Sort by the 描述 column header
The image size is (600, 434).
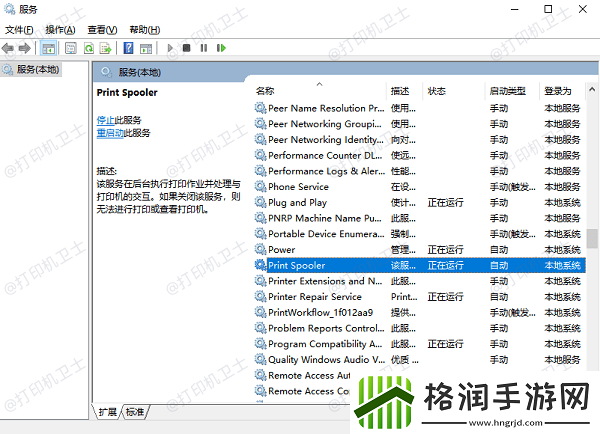400,91
